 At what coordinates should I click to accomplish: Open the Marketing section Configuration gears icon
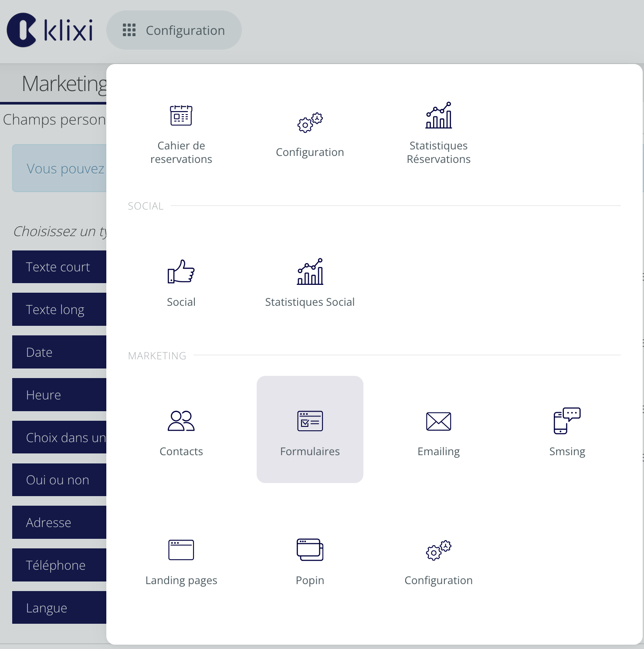tap(439, 550)
